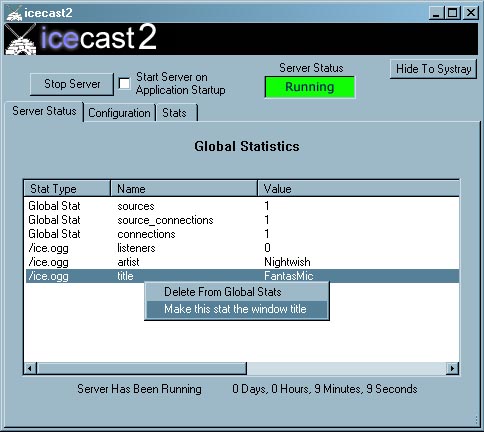This screenshot has height=432, width=484.
Task: Maximize the icecast2 window
Action: tap(453, 13)
